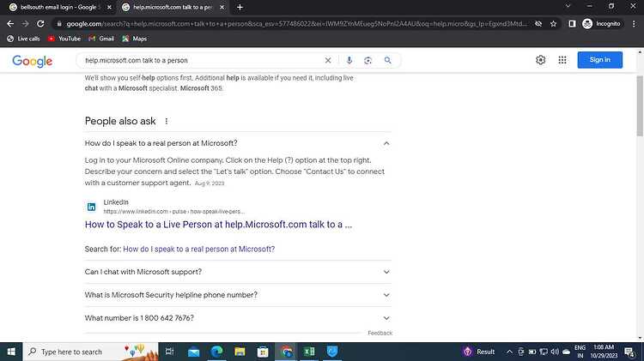Click the browser address bar URL
Image resolution: width=644 pixels, height=361 pixels.
click(295, 24)
